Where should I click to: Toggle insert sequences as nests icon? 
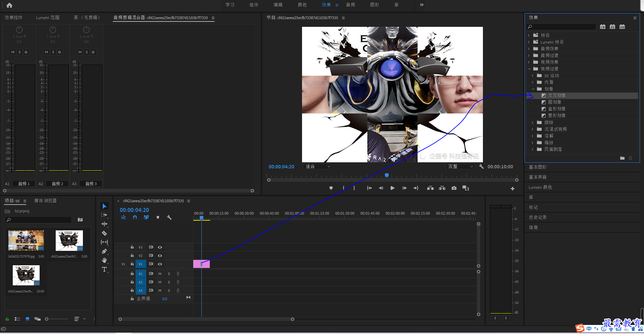[123, 217]
